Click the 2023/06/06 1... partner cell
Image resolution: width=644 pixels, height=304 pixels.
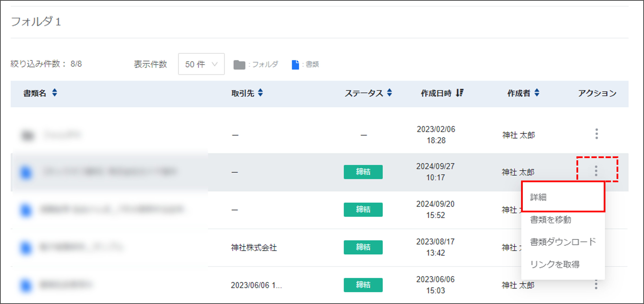256,285
